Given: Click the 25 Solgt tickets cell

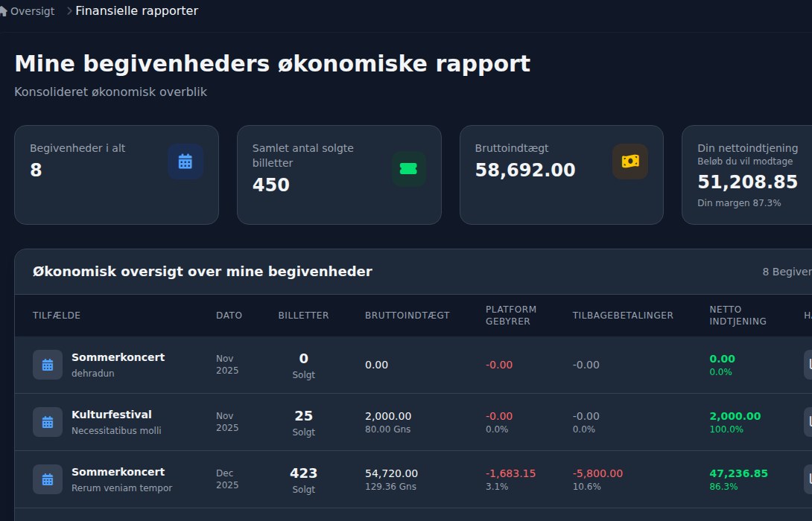Looking at the screenshot, I should 303,423.
